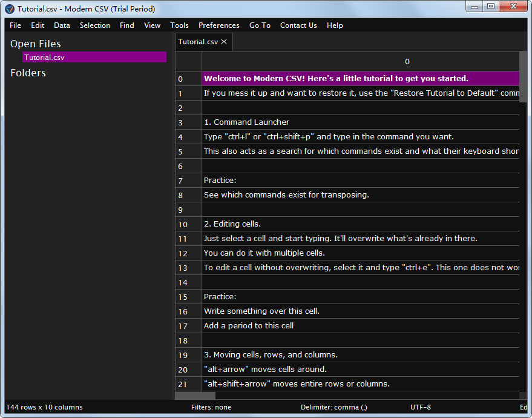Screen dimensions: 532x418
Task: Click the Contact Us menu item
Action: tap(298, 25)
